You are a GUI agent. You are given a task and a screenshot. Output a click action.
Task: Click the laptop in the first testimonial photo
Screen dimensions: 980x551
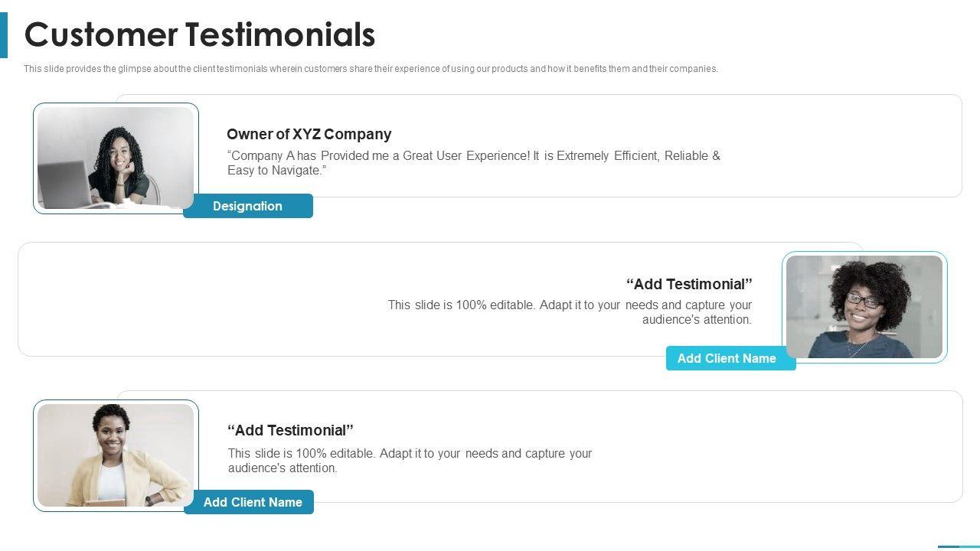(64, 185)
